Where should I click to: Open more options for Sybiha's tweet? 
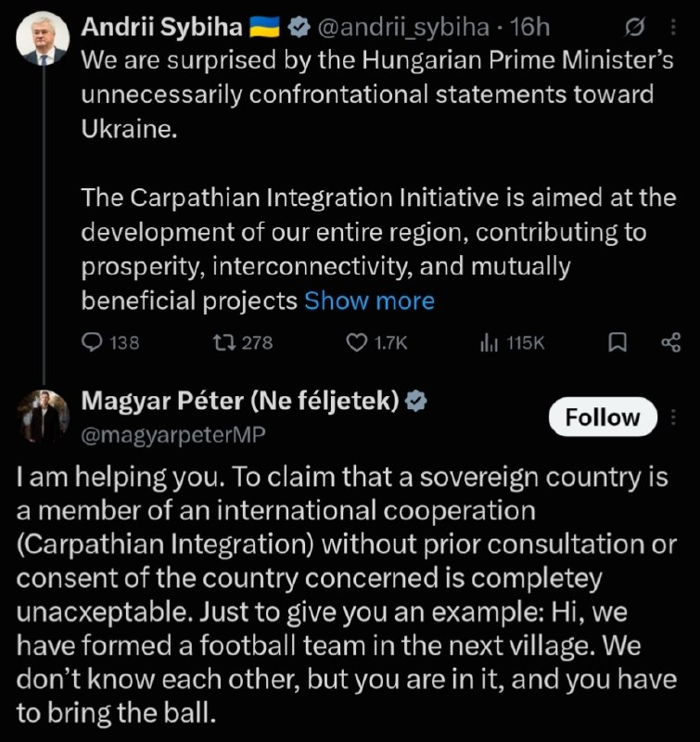coord(673,28)
